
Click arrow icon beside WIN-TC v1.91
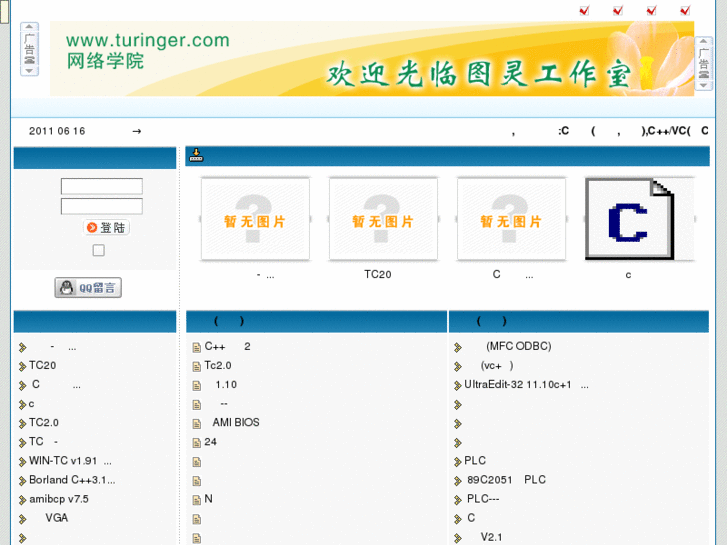22,462
